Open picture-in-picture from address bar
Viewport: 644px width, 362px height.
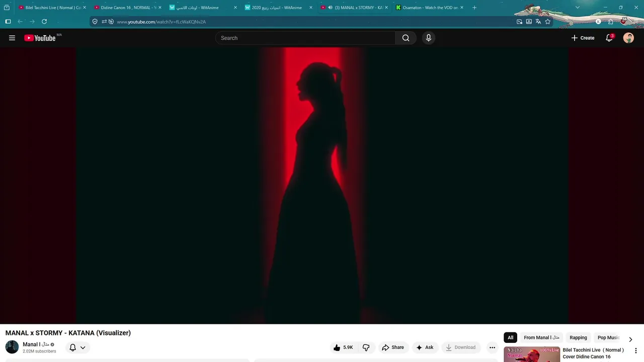(x=519, y=22)
